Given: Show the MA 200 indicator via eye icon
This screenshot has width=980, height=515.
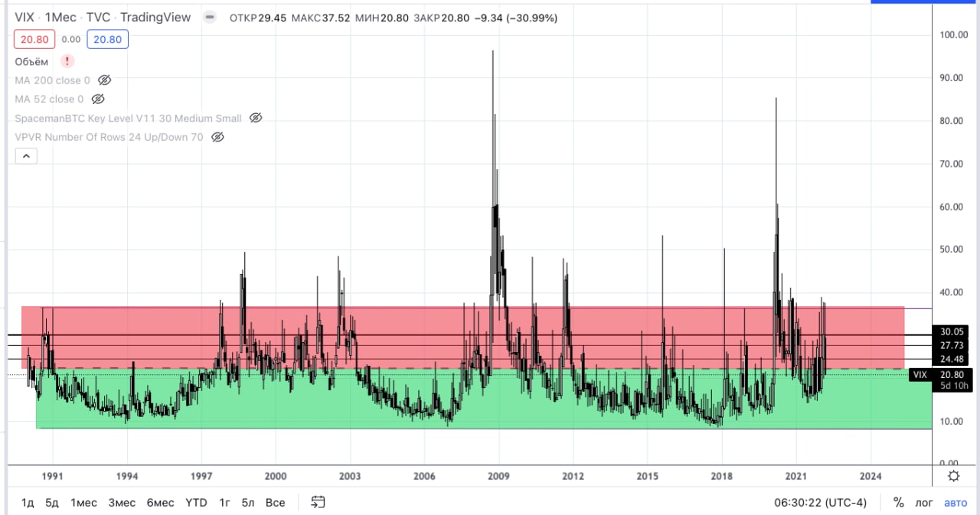Looking at the screenshot, I should tap(106, 80).
